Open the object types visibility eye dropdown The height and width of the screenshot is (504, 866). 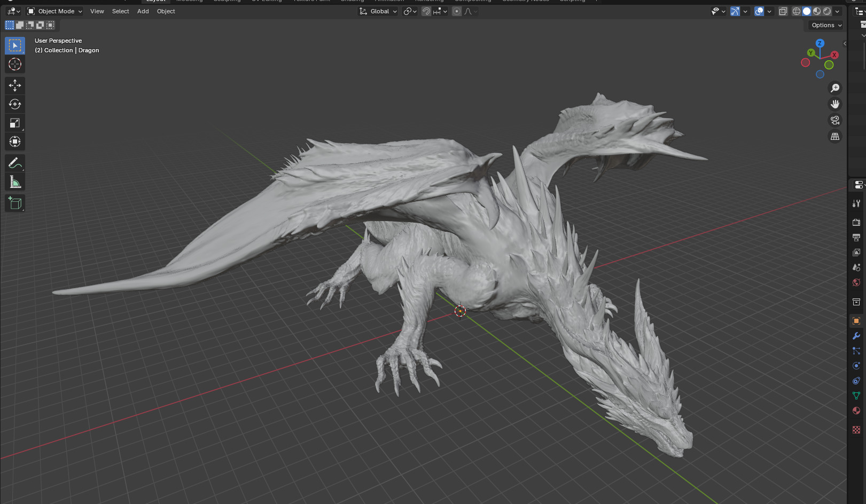719,11
